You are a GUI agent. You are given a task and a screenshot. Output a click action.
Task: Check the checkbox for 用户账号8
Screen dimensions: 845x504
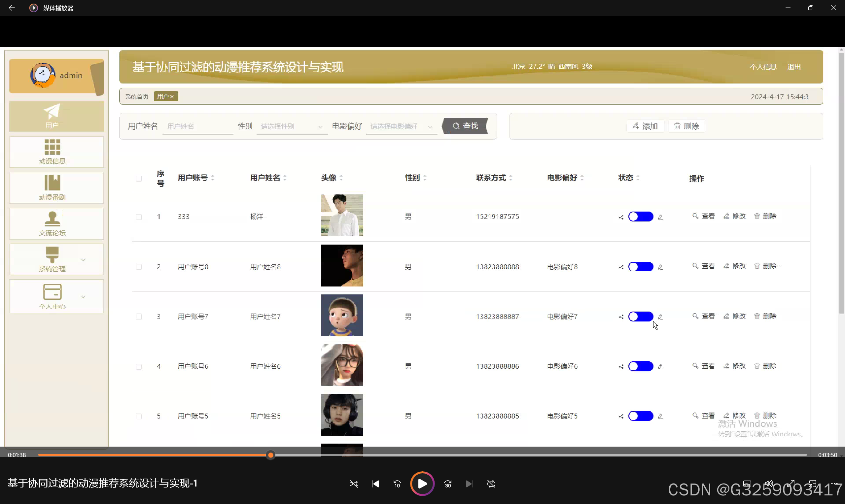coord(139,267)
